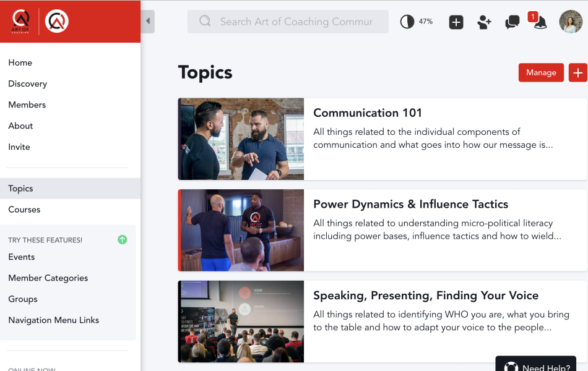This screenshot has width=588, height=371.
Task: Go to Discovery in the sidebar
Action: (27, 83)
